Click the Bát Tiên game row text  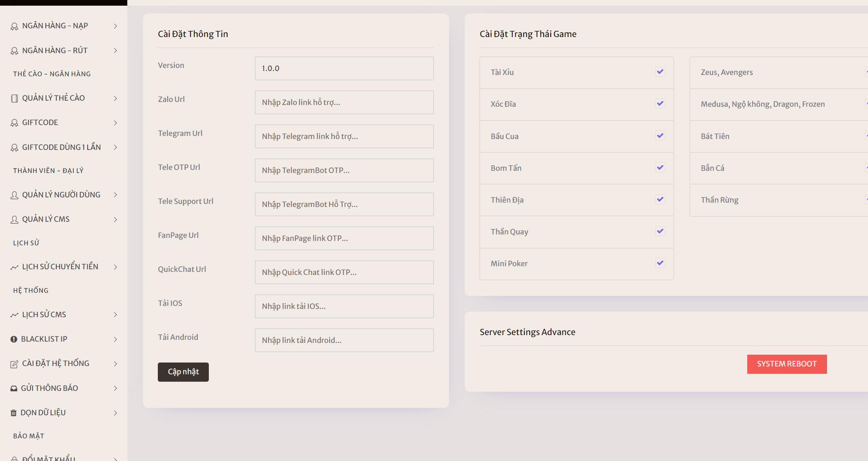pyautogui.click(x=715, y=136)
